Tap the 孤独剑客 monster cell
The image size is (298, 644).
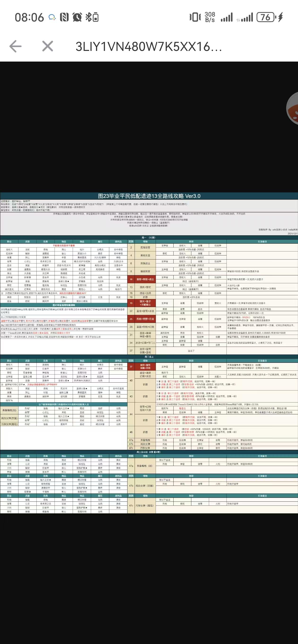tap(145, 247)
